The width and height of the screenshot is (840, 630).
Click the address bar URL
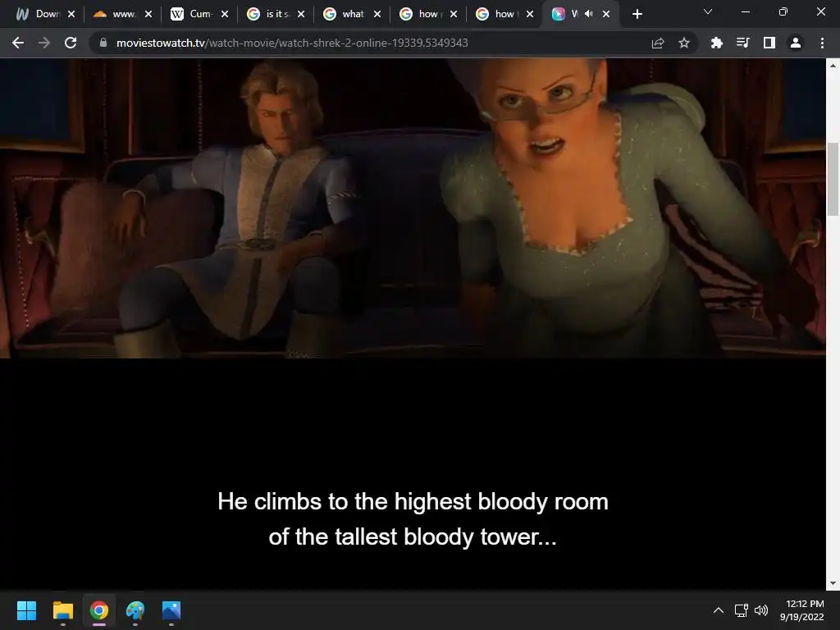point(292,43)
